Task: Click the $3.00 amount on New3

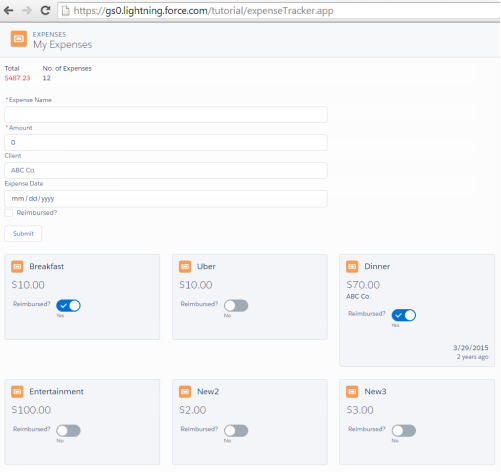Action: click(360, 410)
